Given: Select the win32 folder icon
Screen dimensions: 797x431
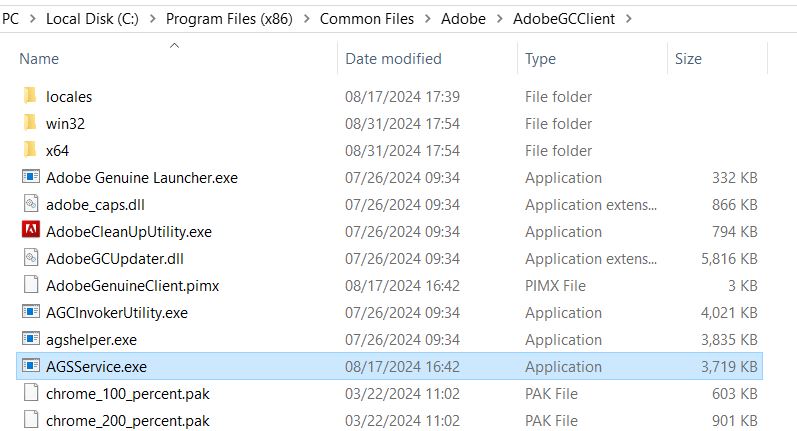Looking at the screenshot, I should click(x=29, y=124).
